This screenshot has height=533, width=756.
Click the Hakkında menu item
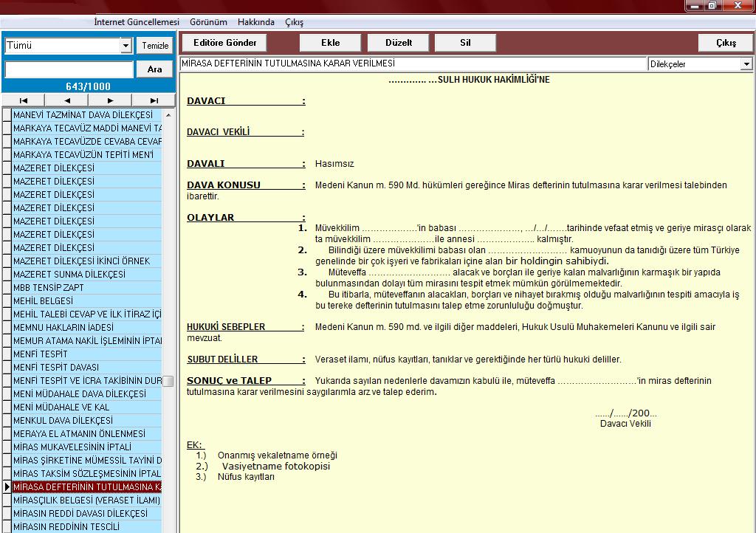coord(256,22)
